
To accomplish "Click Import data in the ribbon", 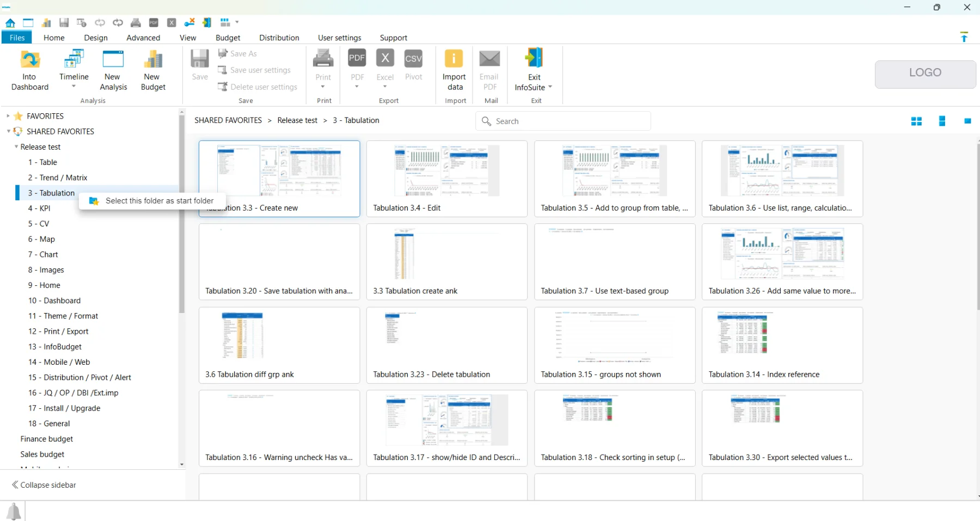I will [454, 71].
